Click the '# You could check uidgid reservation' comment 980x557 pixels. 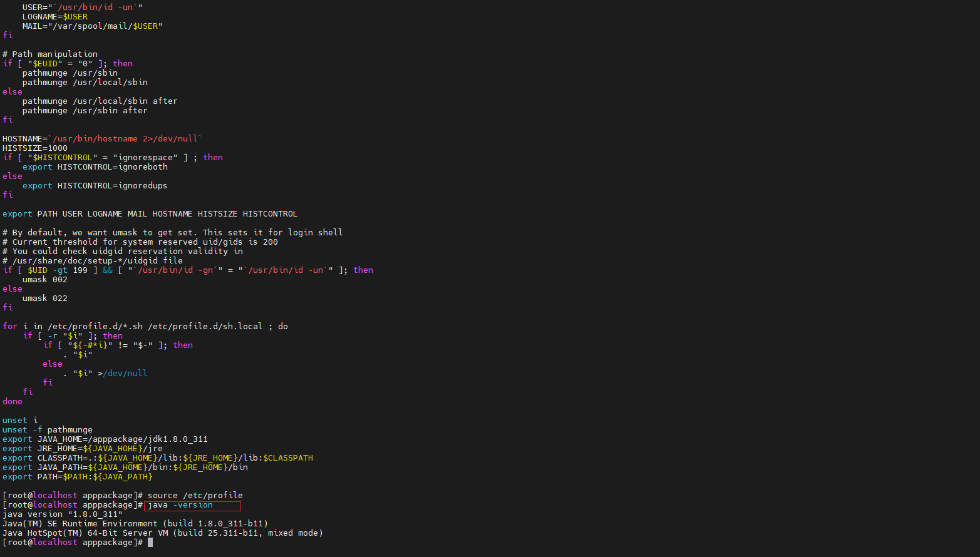[123, 252]
